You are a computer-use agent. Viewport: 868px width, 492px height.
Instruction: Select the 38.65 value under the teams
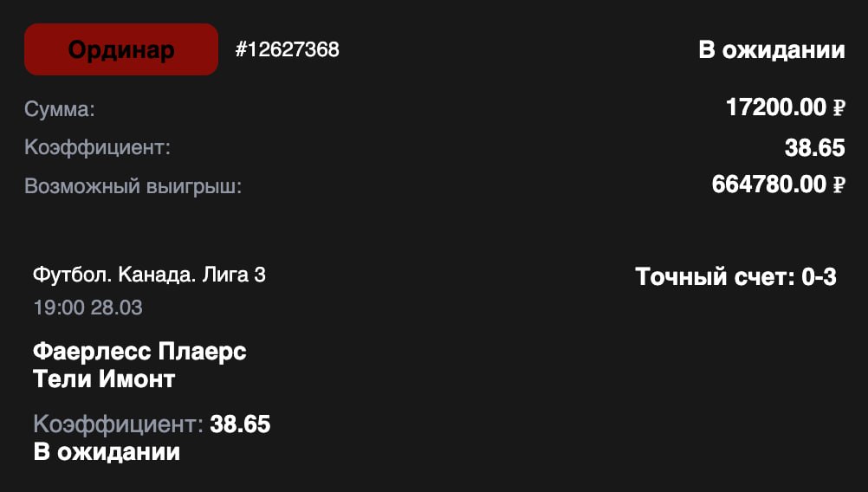click(x=240, y=424)
